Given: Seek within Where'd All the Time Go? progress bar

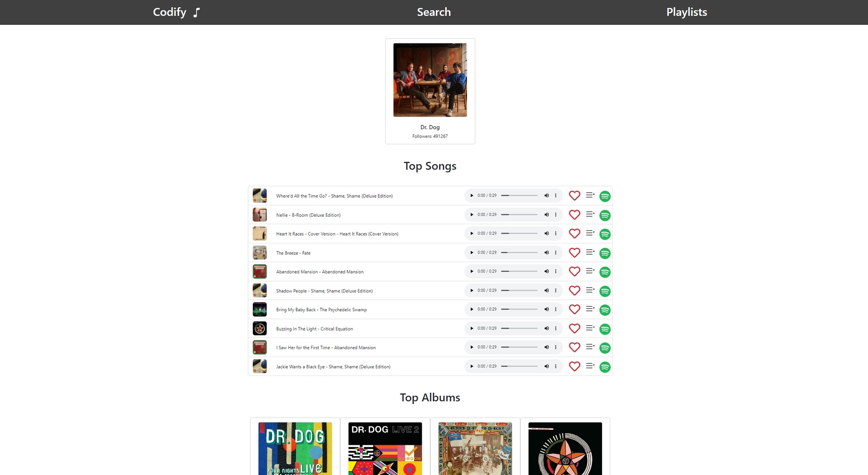Looking at the screenshot, I should coord(519,195).
